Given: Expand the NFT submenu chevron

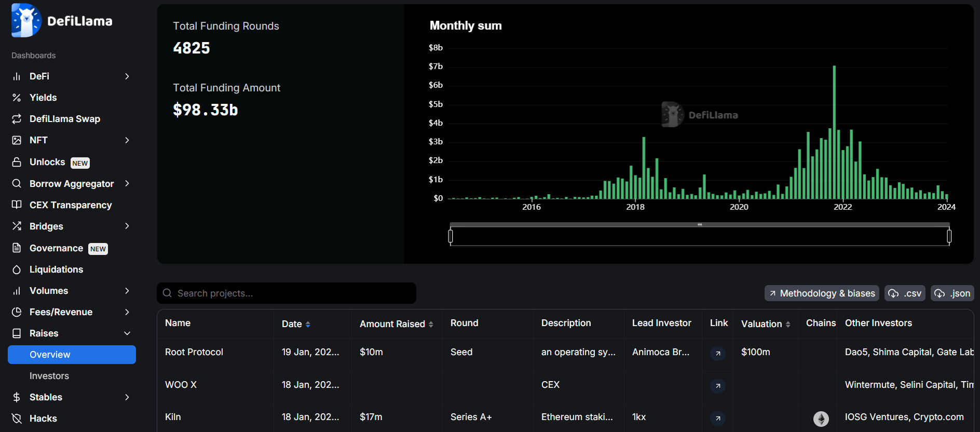Looking at the screenshot, I should pyautogui.click(x=127, y=140).
